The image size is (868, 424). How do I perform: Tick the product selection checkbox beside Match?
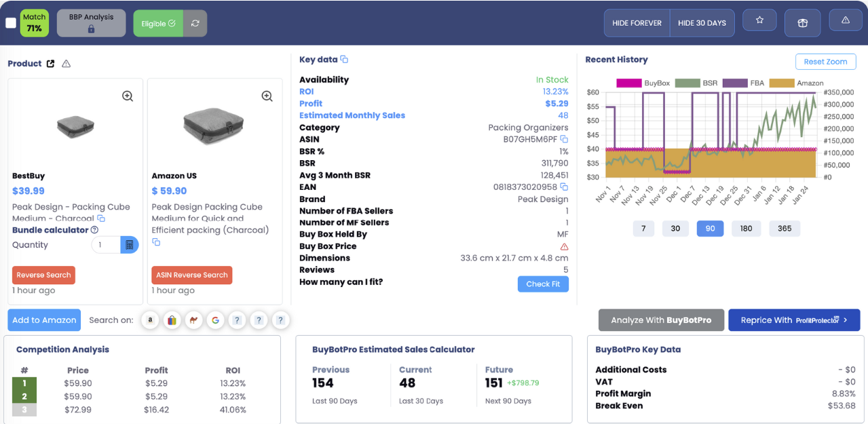[x=10, y=23]
